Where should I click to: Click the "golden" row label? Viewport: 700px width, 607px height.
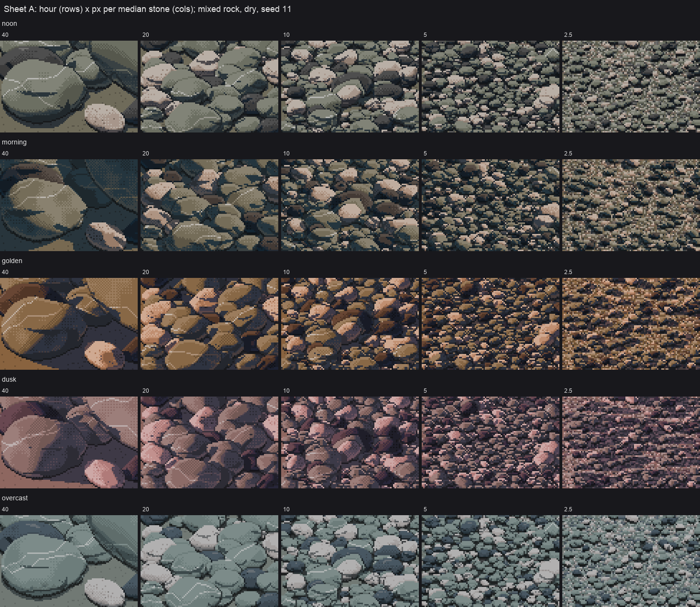[x=12, y=261]
